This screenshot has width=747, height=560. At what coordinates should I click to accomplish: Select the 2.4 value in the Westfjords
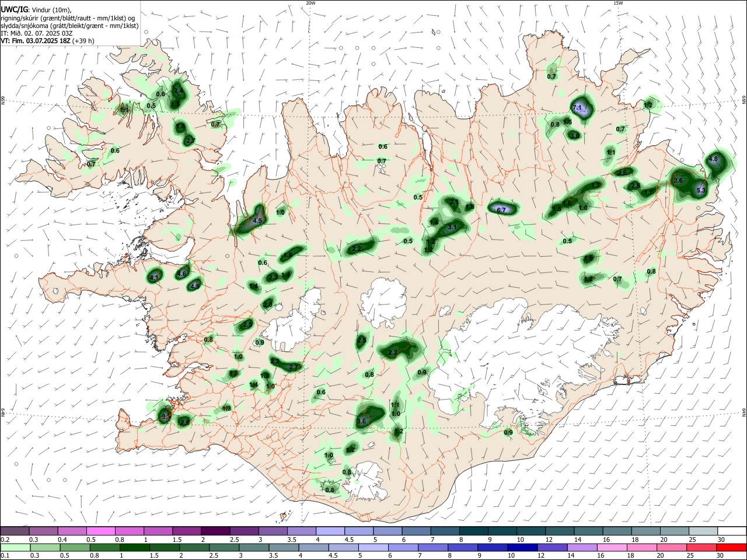[179, 91]
